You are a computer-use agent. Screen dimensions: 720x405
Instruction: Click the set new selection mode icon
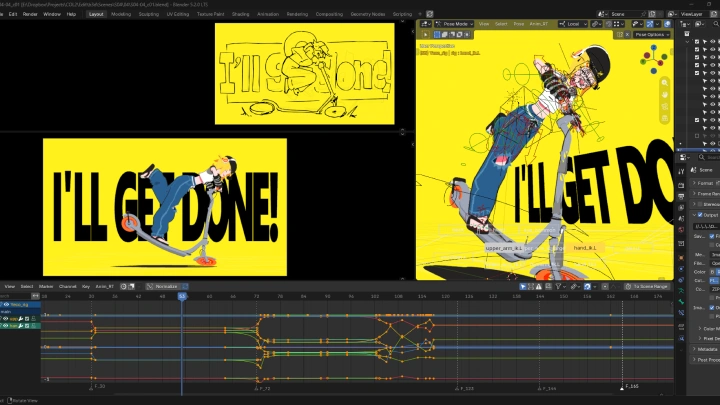point(437,34)
